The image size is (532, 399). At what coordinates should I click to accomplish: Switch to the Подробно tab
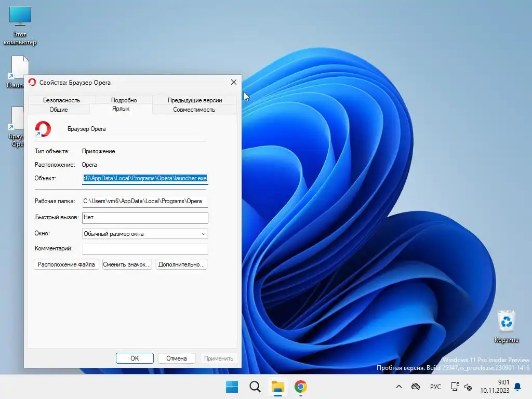pyautogui.click(x=124, y=100)
